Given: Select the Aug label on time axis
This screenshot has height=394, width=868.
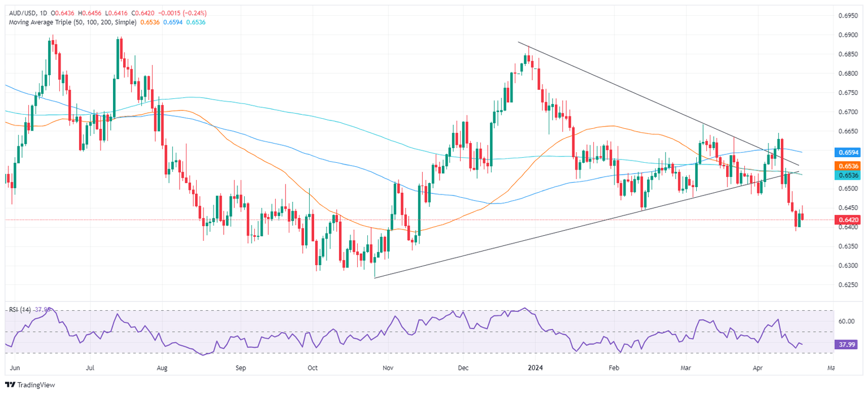Looking at the screenshot, I should (162, 367).
